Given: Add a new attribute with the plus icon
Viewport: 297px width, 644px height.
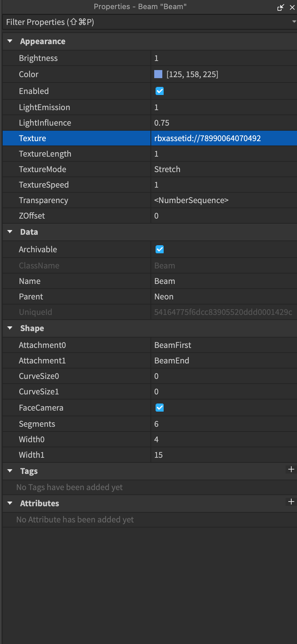Looking at the screenshot, I should pyautogui.click(x=291, y=502).
